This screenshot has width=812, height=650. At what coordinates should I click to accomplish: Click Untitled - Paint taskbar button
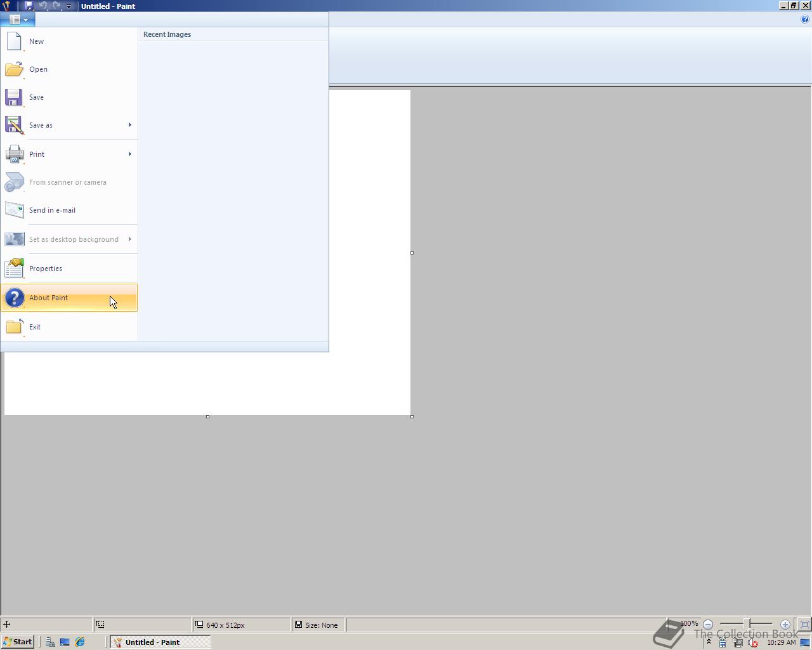160,642
